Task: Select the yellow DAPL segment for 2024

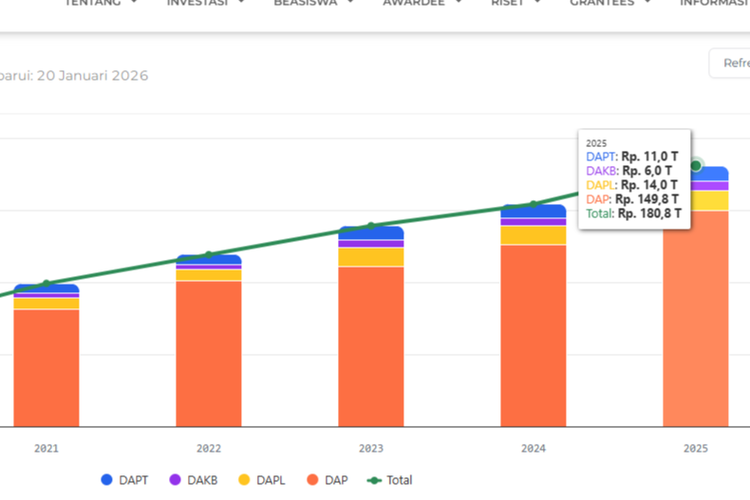Action: (x=533, y=235)
